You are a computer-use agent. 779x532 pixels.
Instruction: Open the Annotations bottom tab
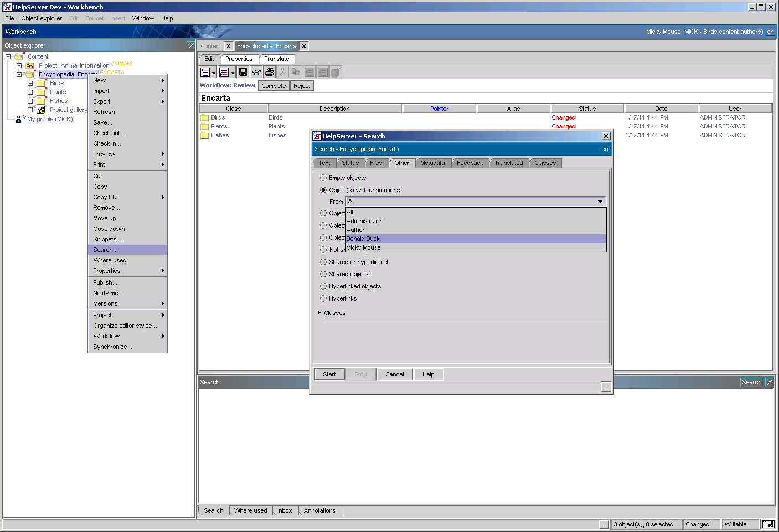pyautogui.click(x=319, y=510)
